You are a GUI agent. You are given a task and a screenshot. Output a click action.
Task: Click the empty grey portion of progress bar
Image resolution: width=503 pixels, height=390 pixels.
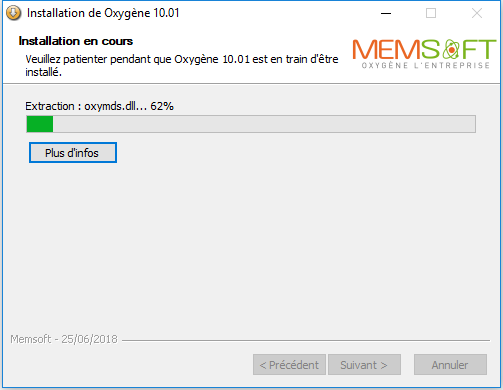tap(264, 124)
